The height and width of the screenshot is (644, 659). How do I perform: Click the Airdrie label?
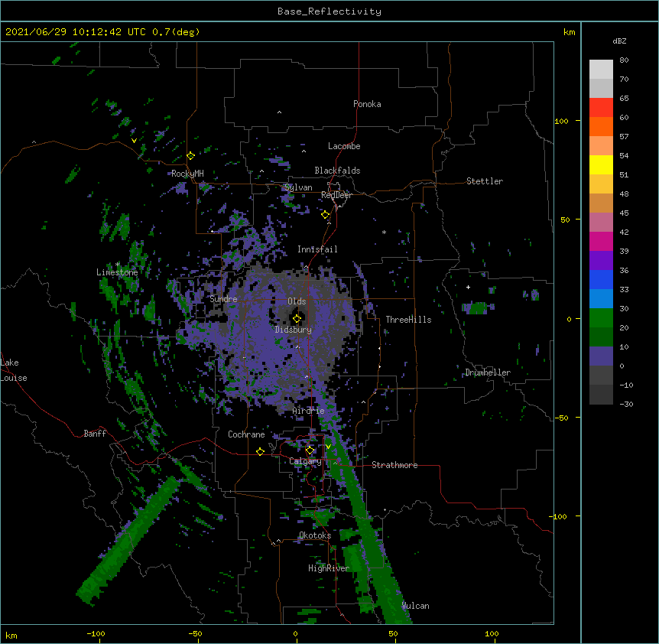(x=309, y=411)
